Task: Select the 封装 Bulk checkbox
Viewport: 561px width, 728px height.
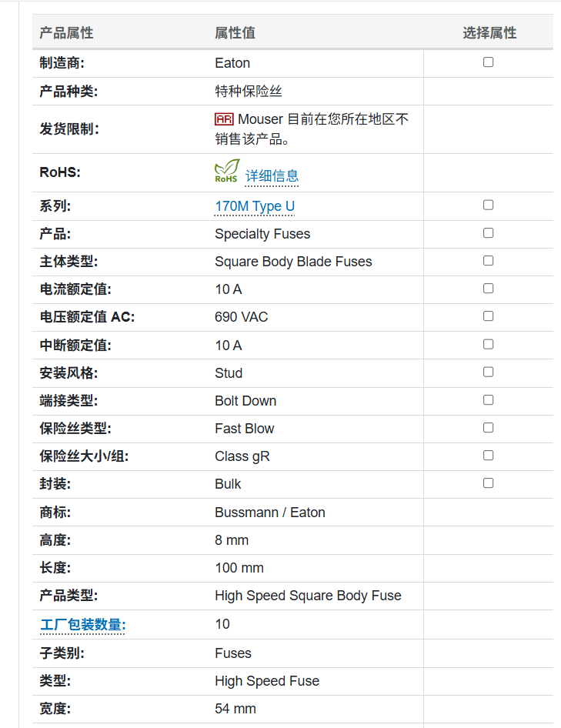Action: 488,483
